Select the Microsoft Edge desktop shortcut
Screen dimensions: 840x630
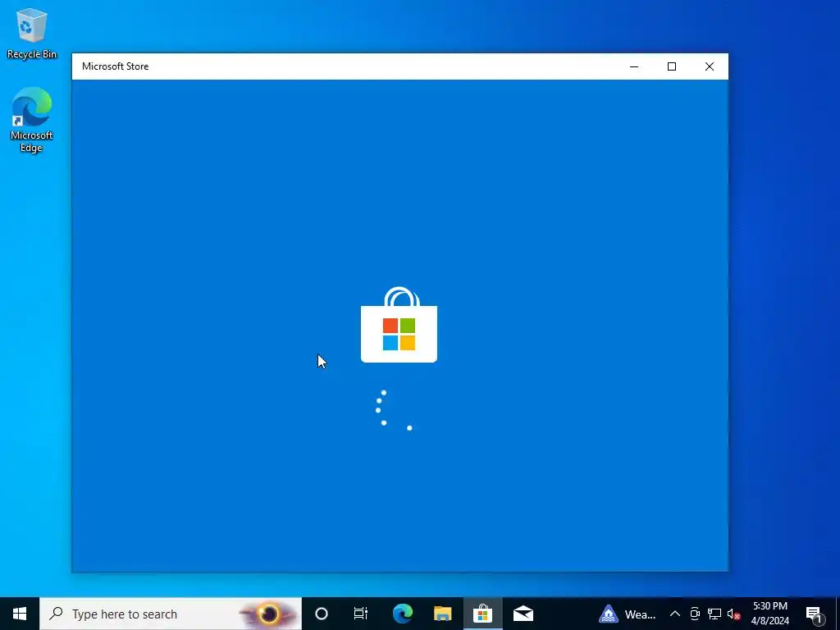[32, 120]
